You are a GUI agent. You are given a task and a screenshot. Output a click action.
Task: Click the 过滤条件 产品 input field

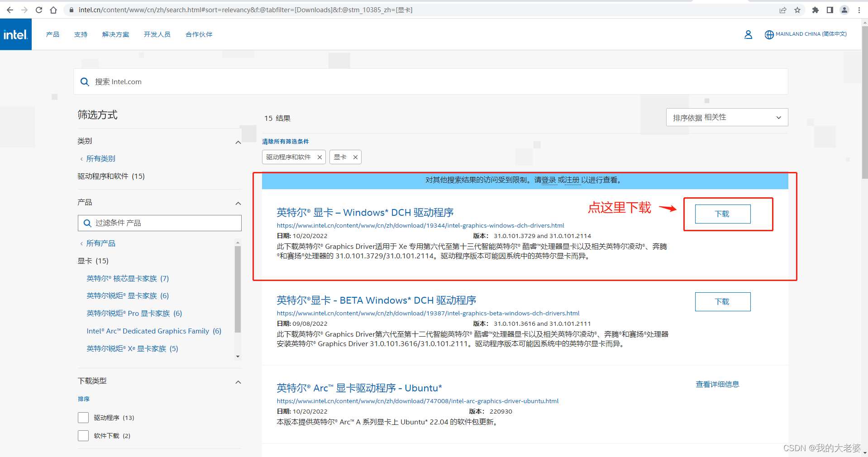pos(160,223)
